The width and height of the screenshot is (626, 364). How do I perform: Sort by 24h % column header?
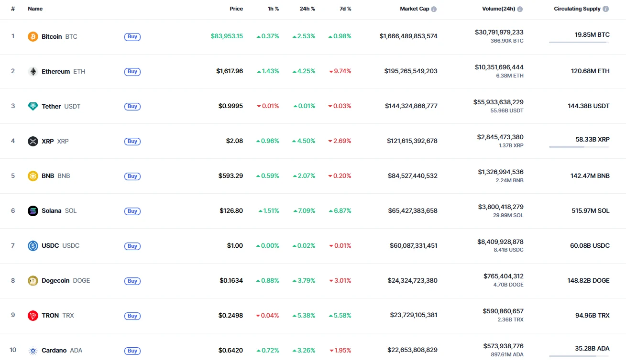coord(306,9)
